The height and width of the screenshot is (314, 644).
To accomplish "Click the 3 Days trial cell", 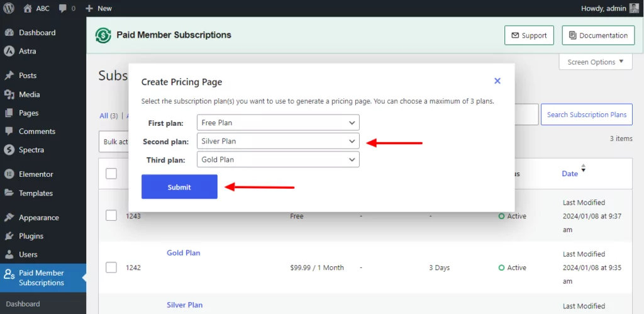I will tap(440, 267).
